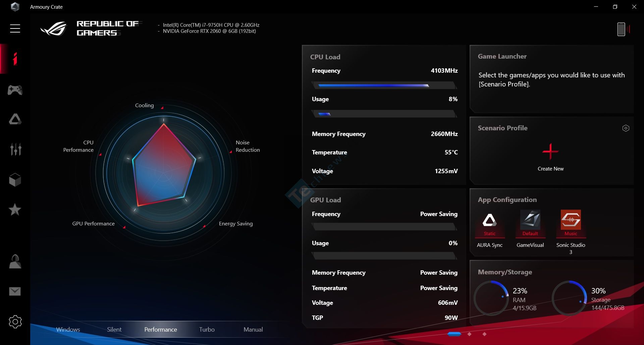The width and height of the screenshot is (644, 345).
Task: Click the CPU Load heading
Action: (x=325, y=57)
